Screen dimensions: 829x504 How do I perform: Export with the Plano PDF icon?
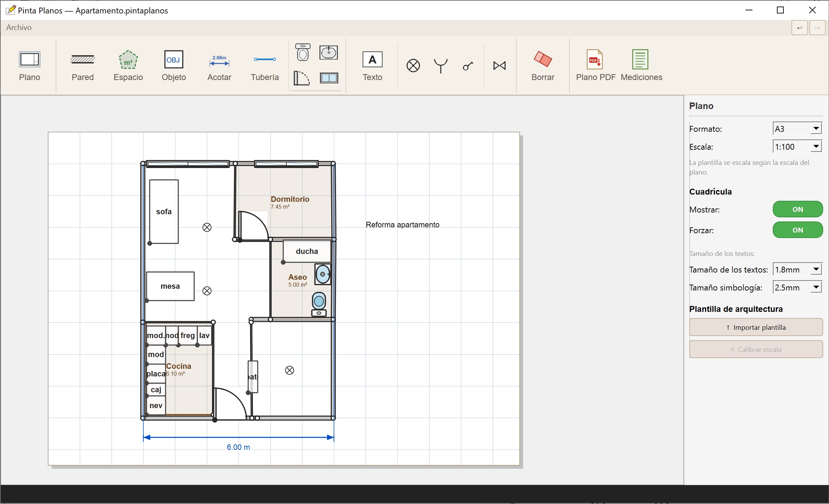click(595, 66)
